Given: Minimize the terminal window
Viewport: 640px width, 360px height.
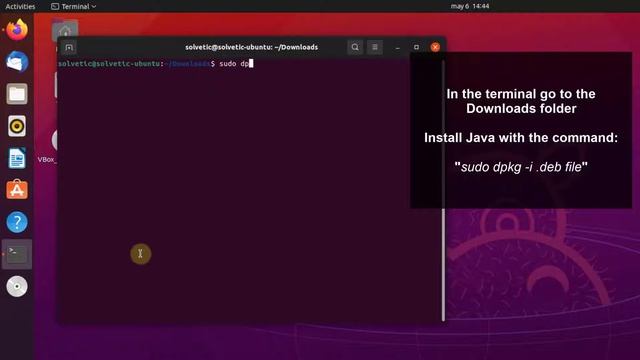Looking at the screenshot, I should pos(398,47).
